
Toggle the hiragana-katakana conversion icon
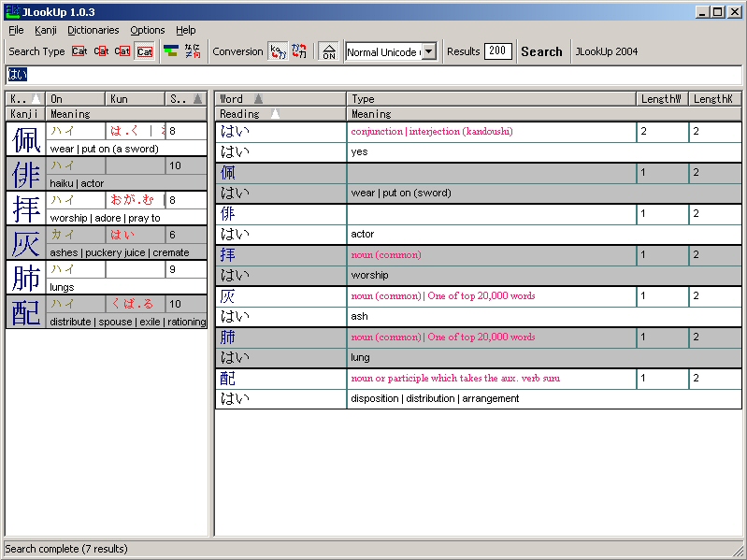pos(299,51)
